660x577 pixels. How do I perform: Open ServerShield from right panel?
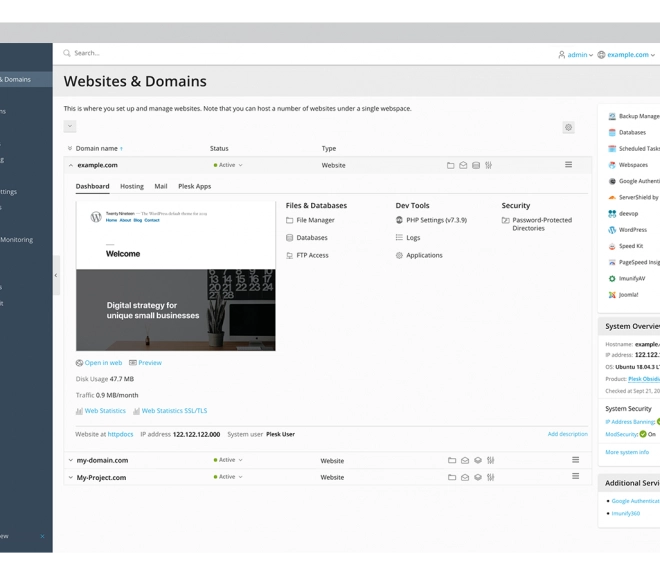[633, 197]
